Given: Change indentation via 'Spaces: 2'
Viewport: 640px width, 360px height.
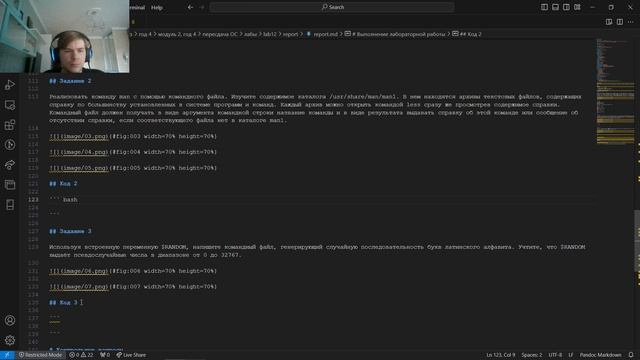Looking at the screenshot, I should pyautogui.click(x=532, y=355).
